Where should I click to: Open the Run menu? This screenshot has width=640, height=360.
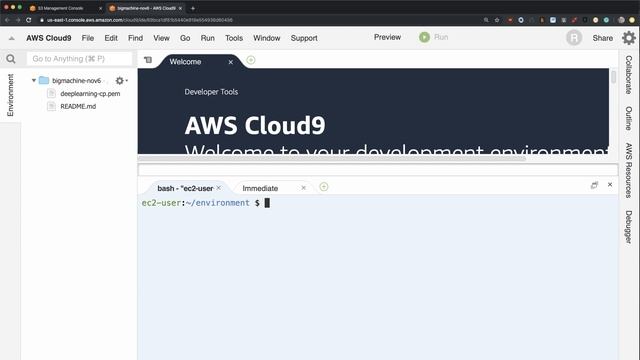point(207,38)
